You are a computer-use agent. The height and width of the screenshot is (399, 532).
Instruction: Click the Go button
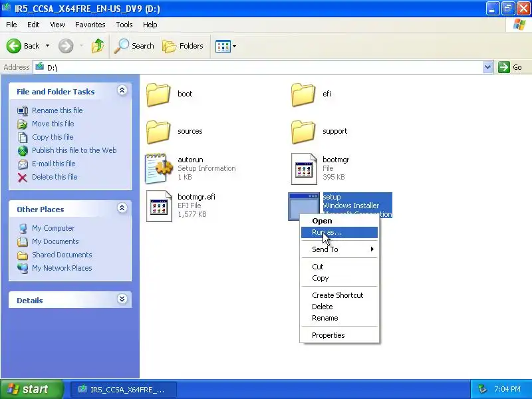510,67
